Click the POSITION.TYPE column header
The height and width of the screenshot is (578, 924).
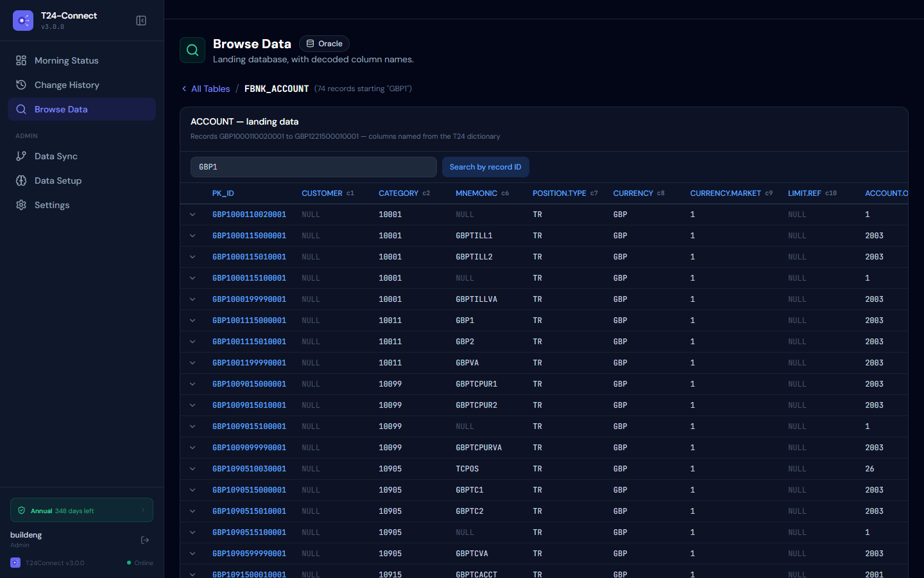pos(565,193)
